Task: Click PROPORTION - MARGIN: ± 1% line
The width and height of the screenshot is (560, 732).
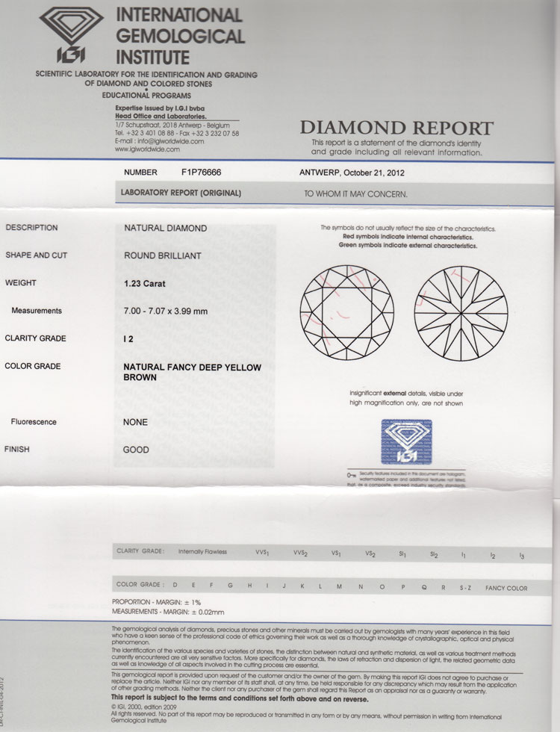Action: click(156, 602)
